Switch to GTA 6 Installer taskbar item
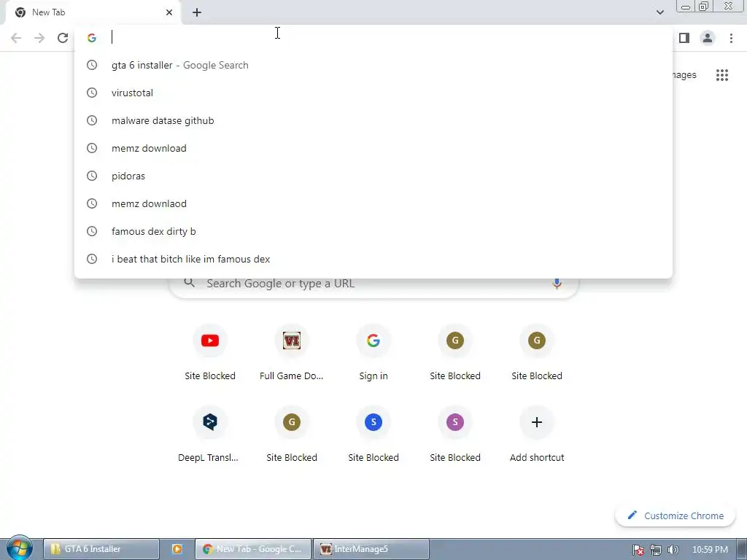Image resolution: width=747 pixels, height=560 pixels. (101, 549)
